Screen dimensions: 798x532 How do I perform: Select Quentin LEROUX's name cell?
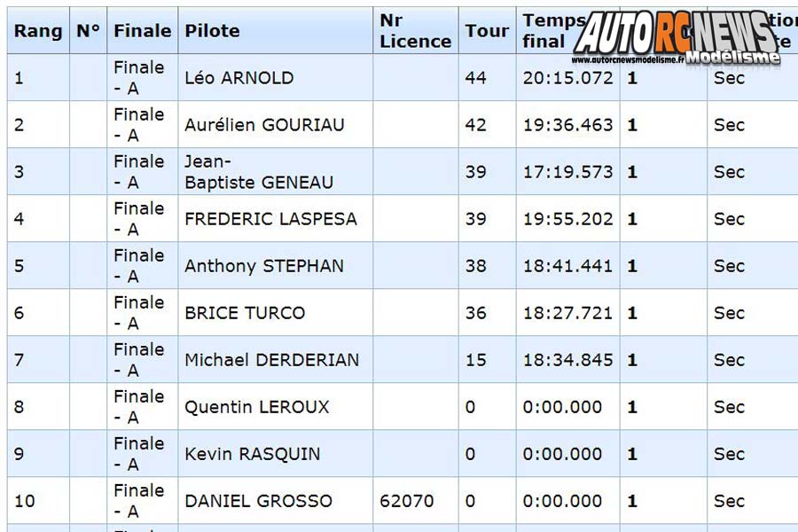[256, 407]
